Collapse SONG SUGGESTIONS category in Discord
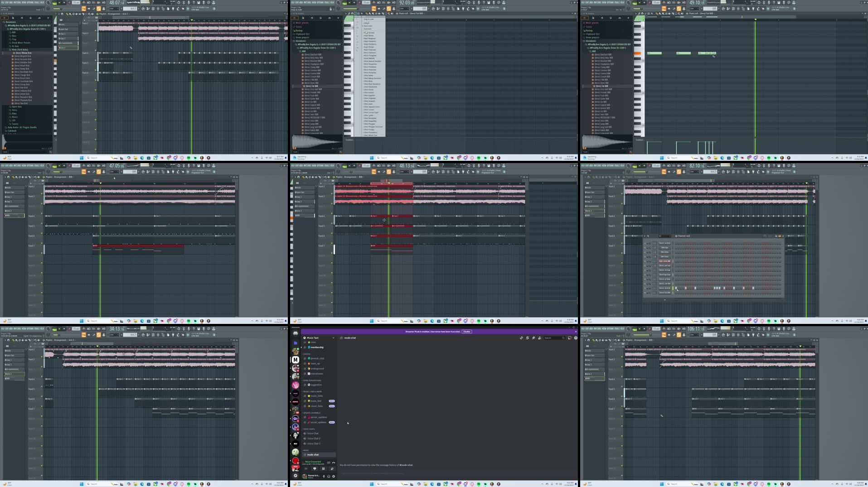Screen dimensions: 868x487 tap(312, 380)
